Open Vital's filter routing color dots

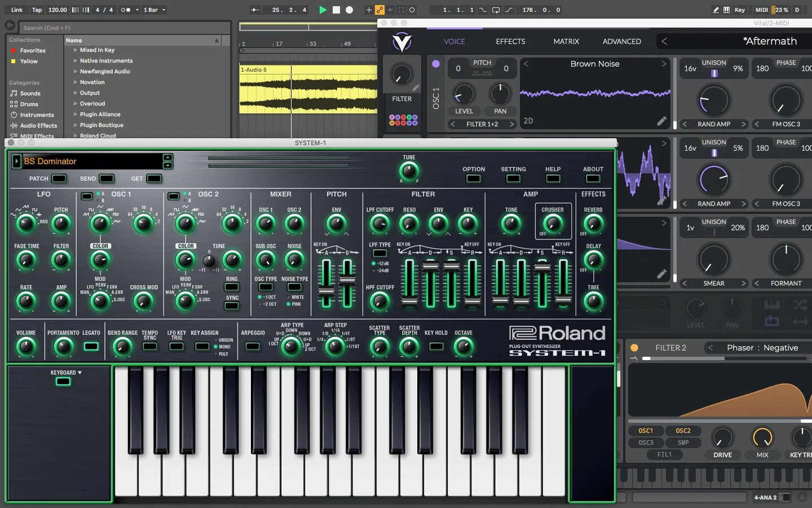(x=403, y=120)
